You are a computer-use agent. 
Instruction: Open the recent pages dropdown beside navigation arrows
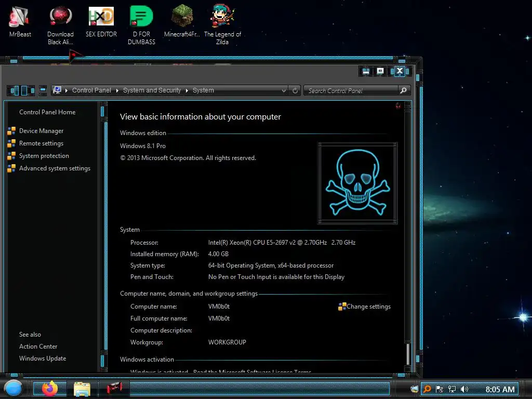click(x=43, y=90)
